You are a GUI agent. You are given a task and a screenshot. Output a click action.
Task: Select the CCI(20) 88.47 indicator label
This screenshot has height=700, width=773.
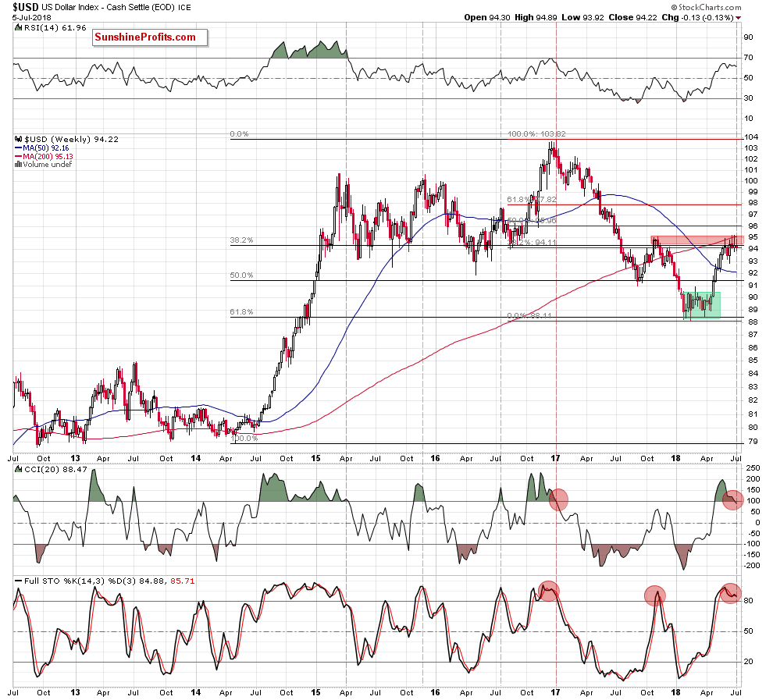55,470
